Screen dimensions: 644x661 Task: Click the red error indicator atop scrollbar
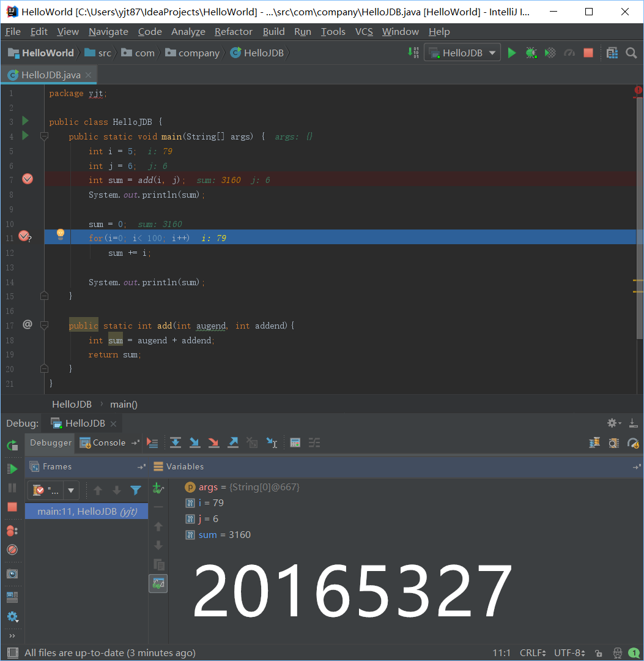pos(638,90)
